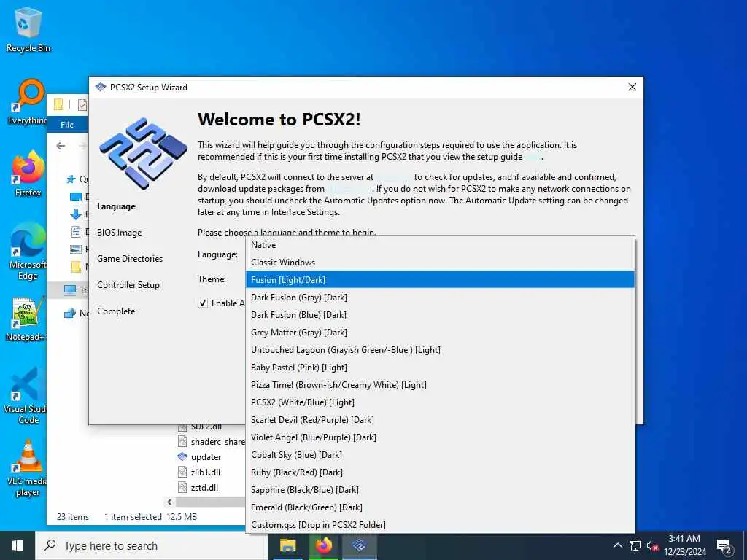Image resolution: width=747 pixels, height=560 pixels.
Task: Click properties checkmark icon in Explorer title bar
Action: (x=82, y=104)
